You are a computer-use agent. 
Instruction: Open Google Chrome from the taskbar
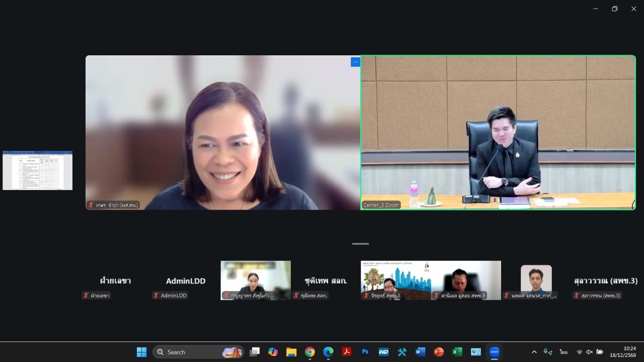[310, 352]
